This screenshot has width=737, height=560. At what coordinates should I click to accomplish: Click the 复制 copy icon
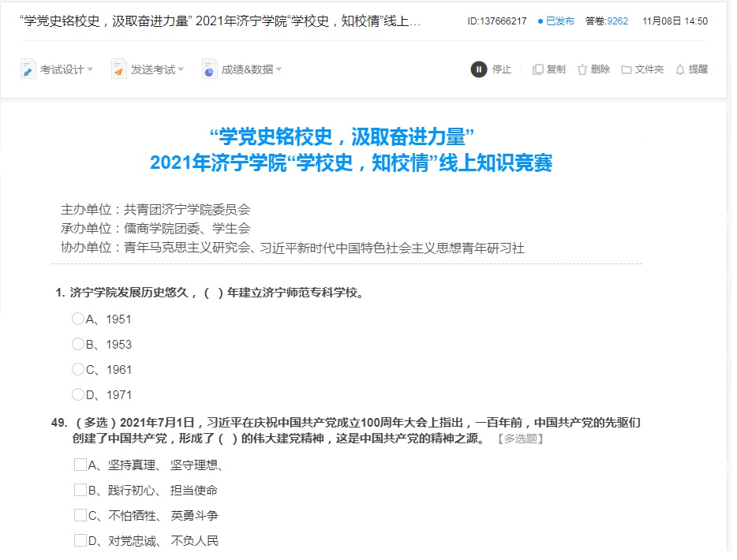pyautogui.click(x=538, y=69)
